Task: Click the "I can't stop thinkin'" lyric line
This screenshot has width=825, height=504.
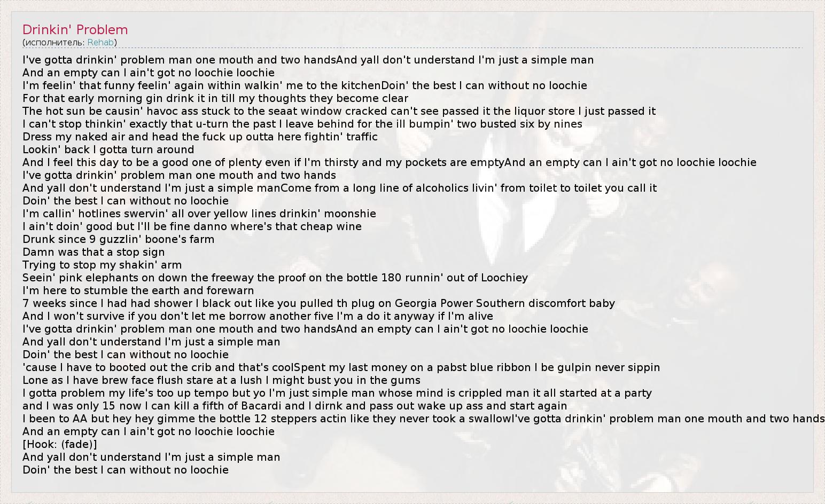Action: pos(302,124)
